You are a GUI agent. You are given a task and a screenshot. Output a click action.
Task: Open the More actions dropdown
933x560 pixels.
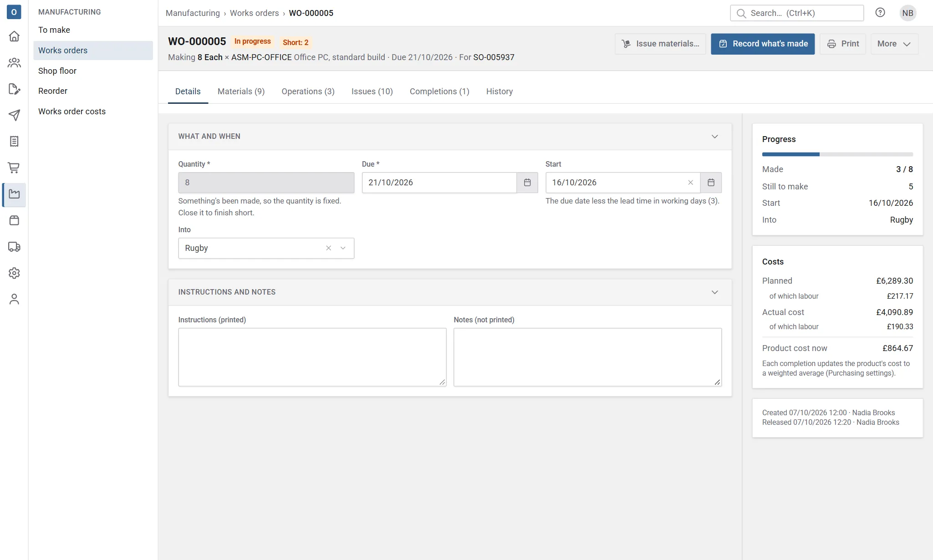coord(894,44)
